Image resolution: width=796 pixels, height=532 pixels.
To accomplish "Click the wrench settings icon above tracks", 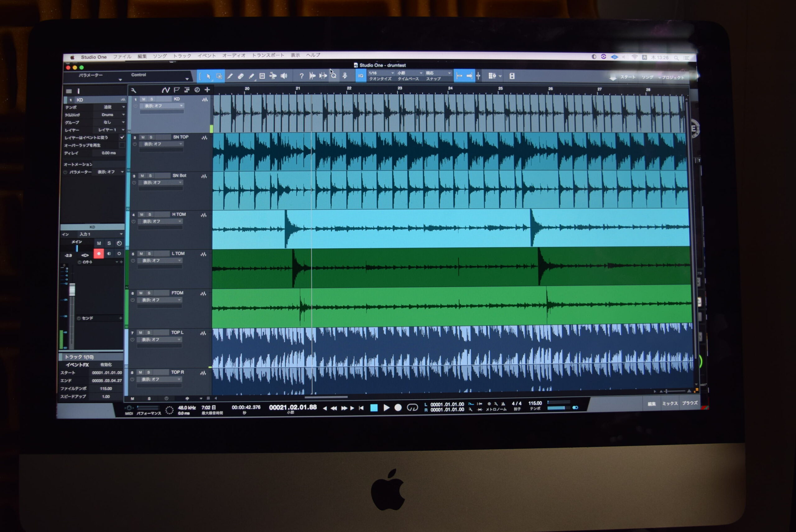I will point(133,90).
